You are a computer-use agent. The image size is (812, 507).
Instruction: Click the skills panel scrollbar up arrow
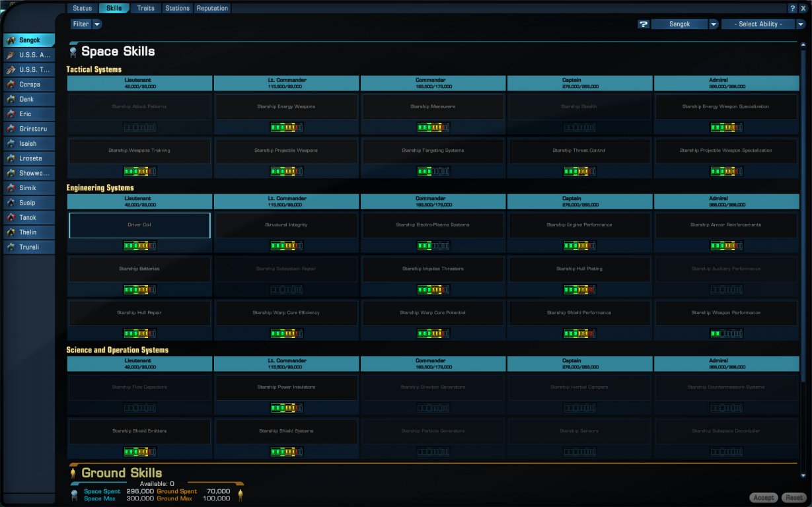pyautogui.click(x=803, y=46)
